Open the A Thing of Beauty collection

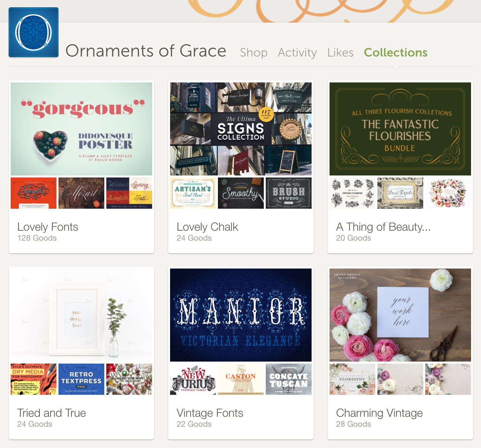click(383, 227)
